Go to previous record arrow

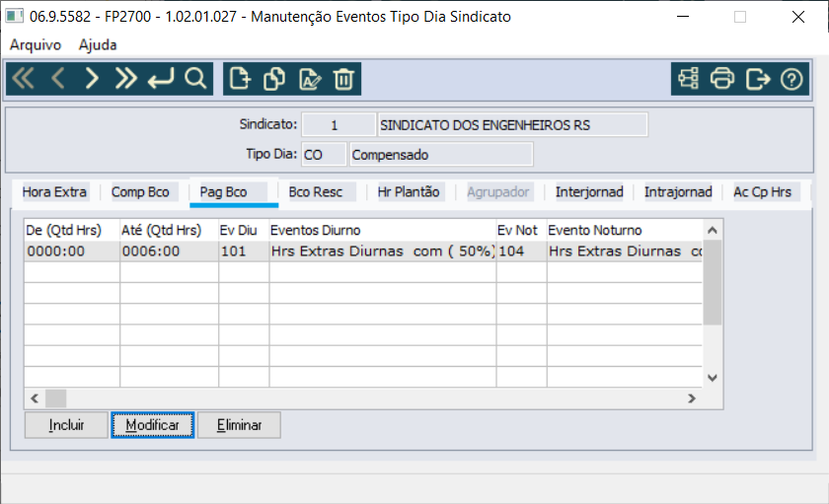click(57, 79)
